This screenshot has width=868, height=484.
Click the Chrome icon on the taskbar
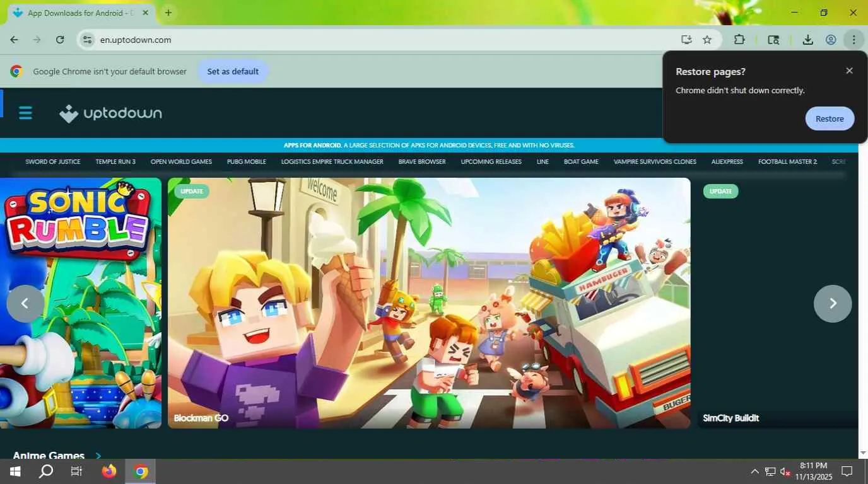(141, 471)
